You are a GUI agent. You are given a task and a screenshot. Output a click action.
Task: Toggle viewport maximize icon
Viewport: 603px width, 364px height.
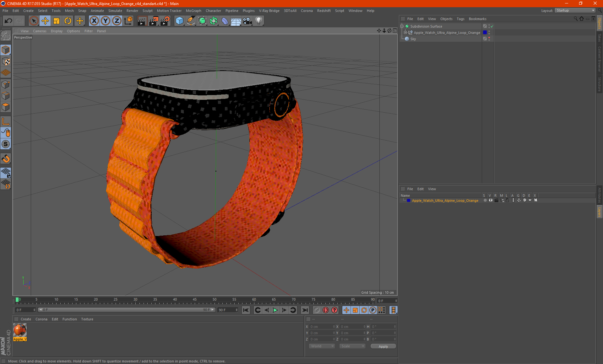click(x=395, y=31)
